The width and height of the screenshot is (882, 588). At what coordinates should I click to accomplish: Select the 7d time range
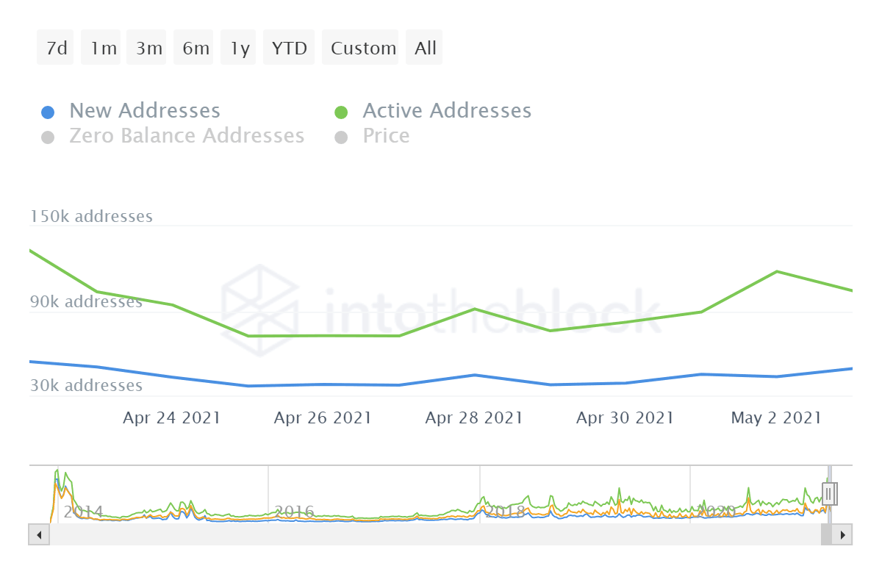pos(56,49)
